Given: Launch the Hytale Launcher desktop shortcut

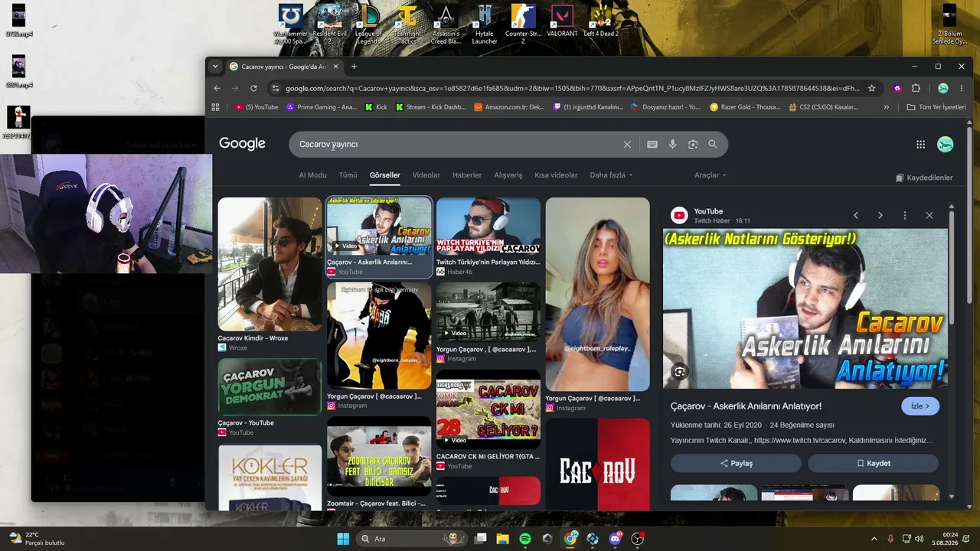Looking at the screenshot, I should 485,24.
